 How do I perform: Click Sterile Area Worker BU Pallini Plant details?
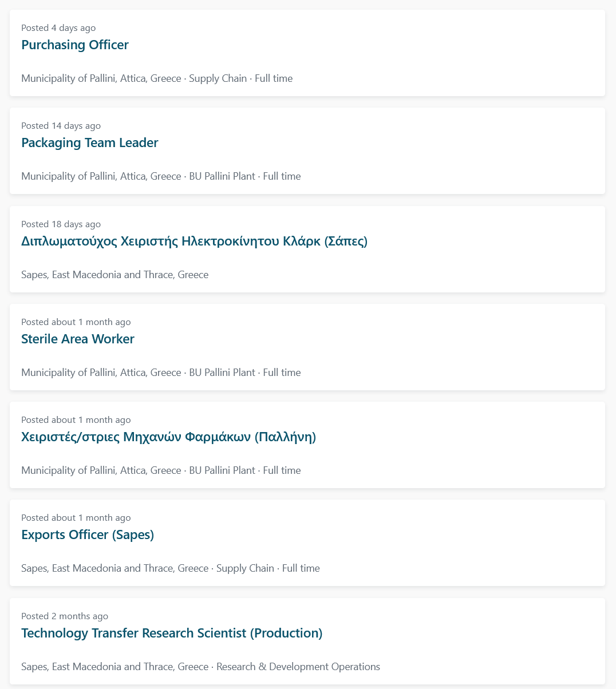[x=161, y=373]
